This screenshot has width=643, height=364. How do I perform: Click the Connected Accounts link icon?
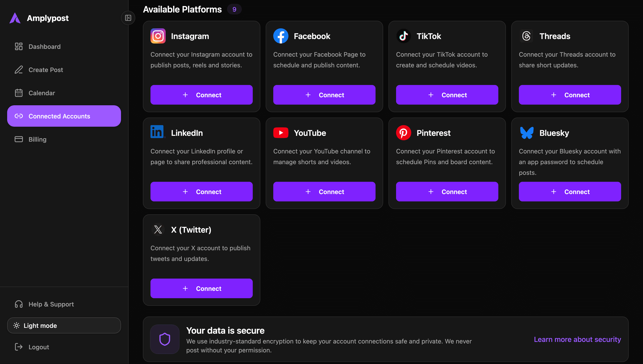coord(19,116)
